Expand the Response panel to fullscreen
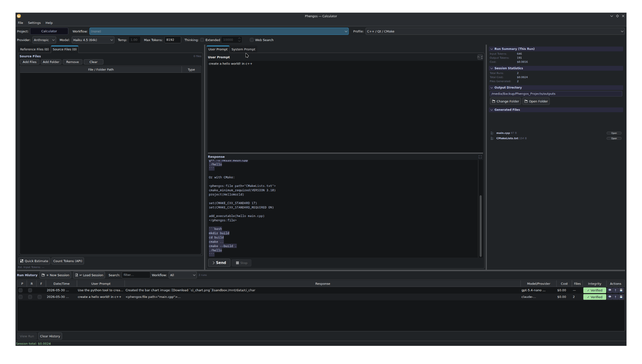The image size is (642, 364). (x=480, y=157)
